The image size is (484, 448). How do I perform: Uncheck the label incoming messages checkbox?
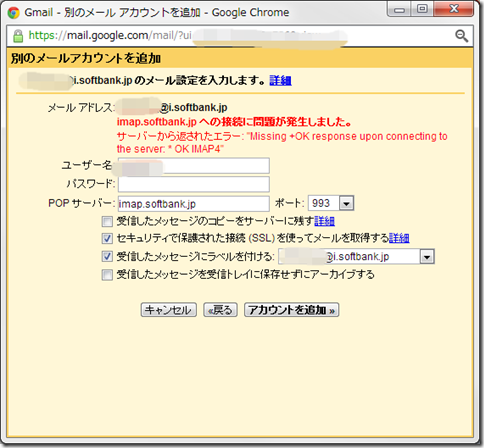[x=107, y=256]
